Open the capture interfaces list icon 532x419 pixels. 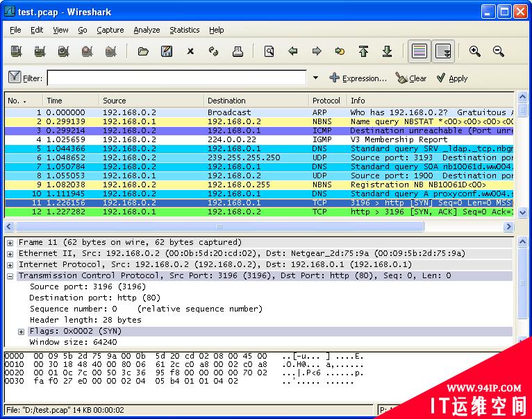(16, 51)
